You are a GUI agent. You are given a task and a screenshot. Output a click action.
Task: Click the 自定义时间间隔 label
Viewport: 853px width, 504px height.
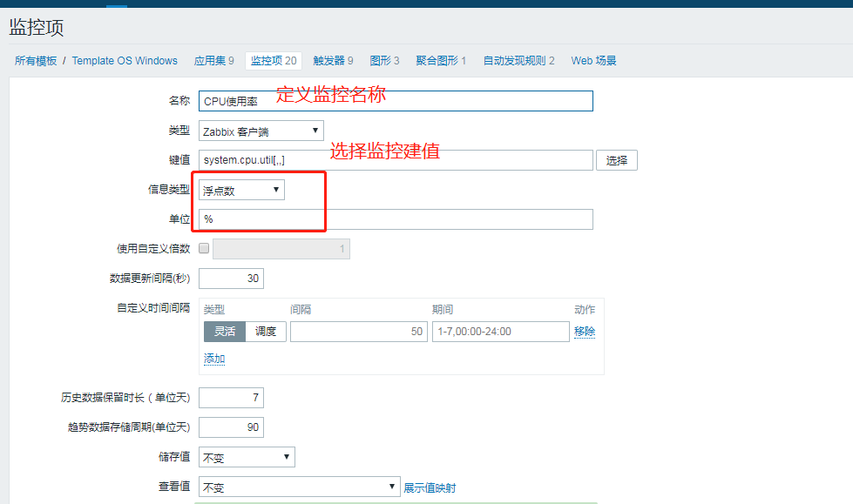pyautogui.click(x=153, y=308)
